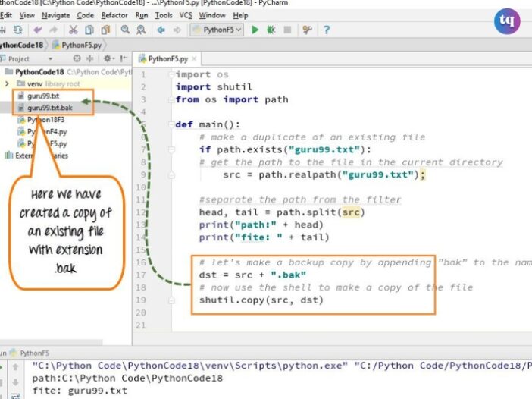Click the Project panel horizontal scrollbar
Viewport: 532px width, 399px height.
51,341
